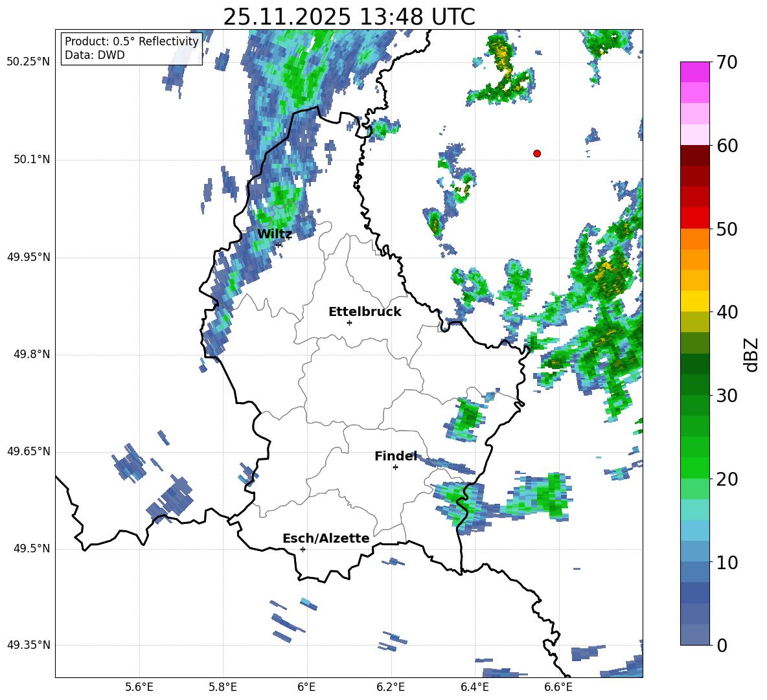
Task: Click the 49.65°N latitude label
Action: tap(29, 451)
